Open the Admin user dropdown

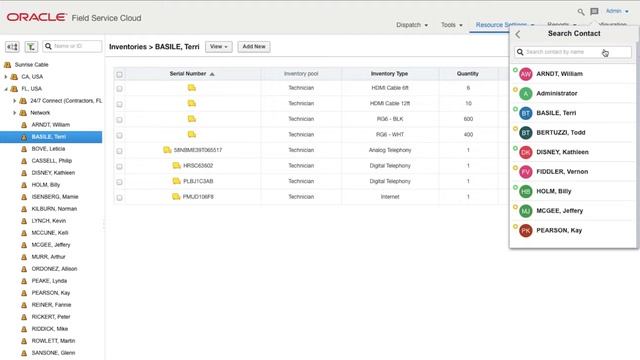coord(617,11)
